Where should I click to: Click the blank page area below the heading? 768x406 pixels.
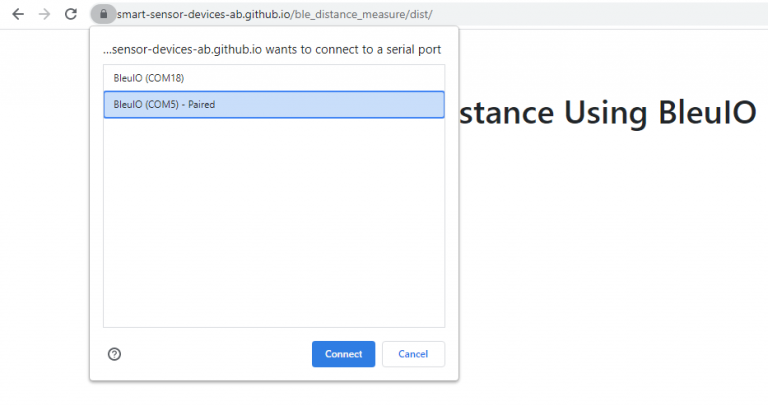click(610, 260)
